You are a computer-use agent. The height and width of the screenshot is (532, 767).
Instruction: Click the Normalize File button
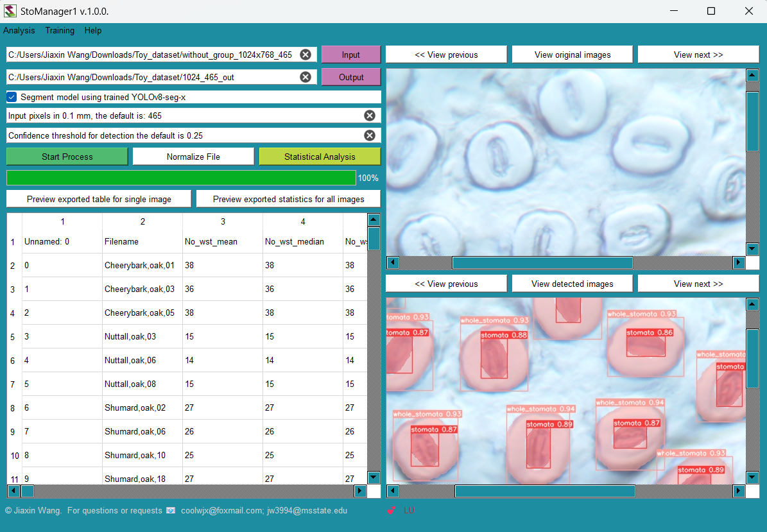pos(193,156)
